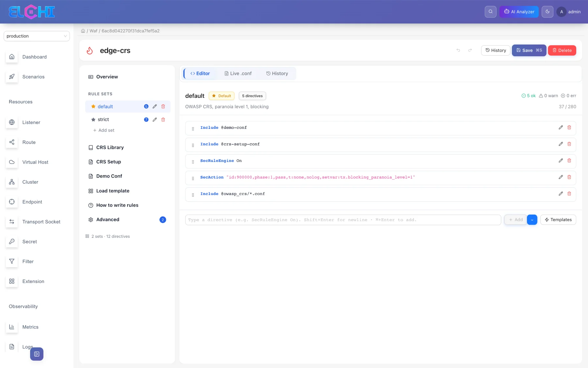Grab drag handle of SecRuleEngine row
This screenshot has height=368, width=588.
pos(193,162)
